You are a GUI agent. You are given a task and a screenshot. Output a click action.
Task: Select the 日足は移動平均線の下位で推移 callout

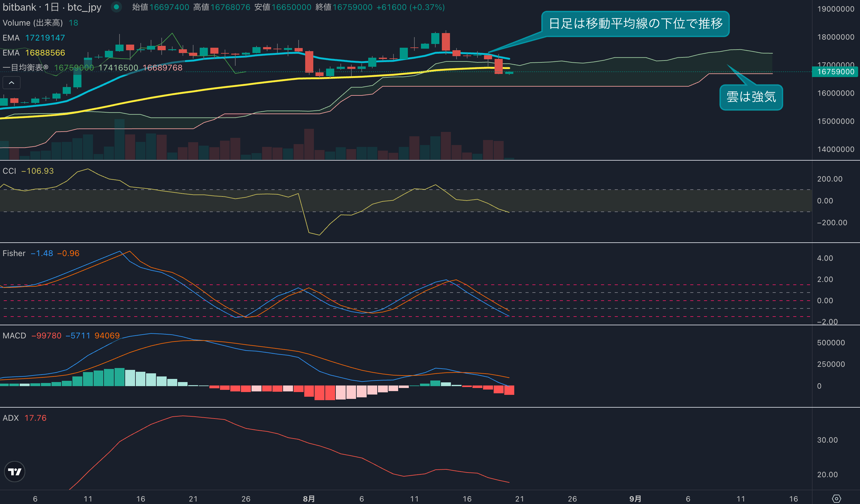click(635, 23)
